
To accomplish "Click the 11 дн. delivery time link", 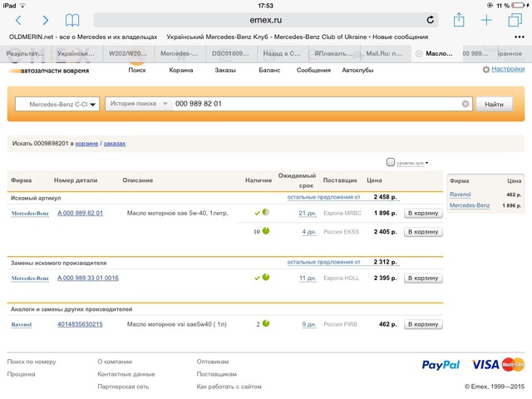I will click(308, 278).
